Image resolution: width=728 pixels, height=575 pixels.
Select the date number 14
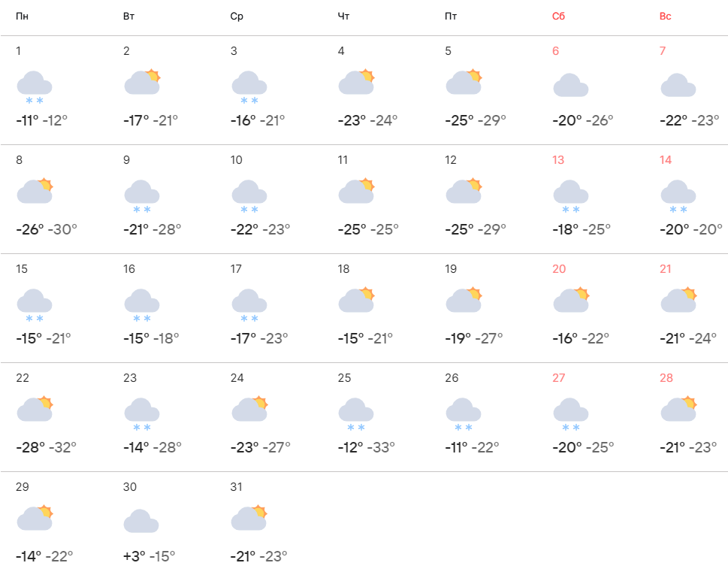666,160
